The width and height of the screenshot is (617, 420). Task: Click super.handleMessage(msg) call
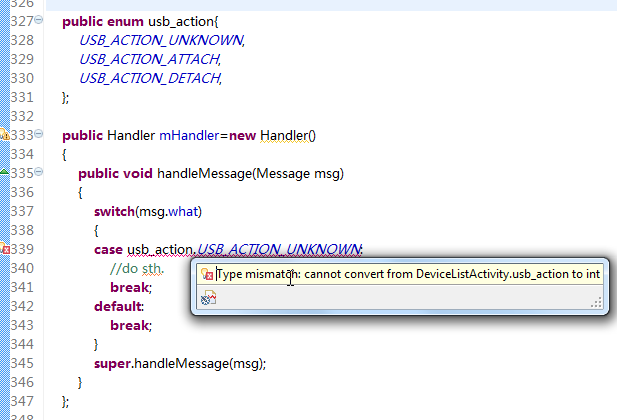click(180, 364)
